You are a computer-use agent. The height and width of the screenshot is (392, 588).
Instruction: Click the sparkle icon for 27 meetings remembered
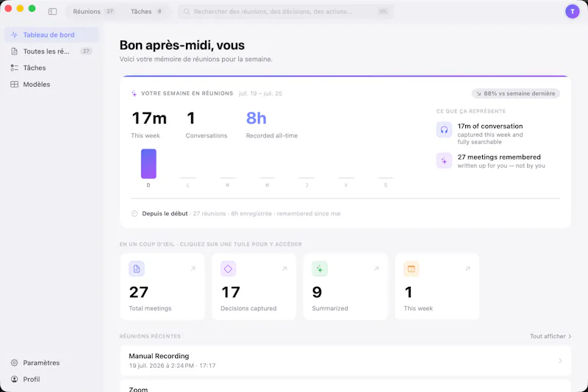tap(444, 161)
